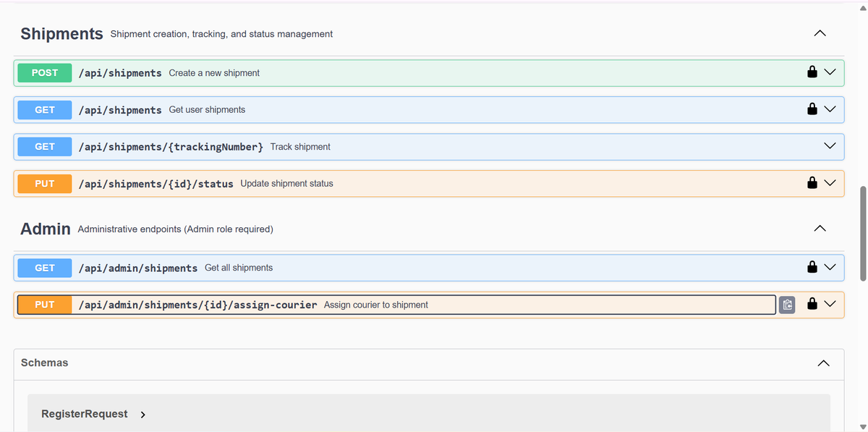Viewport: 868px width, 432px height.
Task: Expand Update shipment status chevron
Action: click(830, 183)
